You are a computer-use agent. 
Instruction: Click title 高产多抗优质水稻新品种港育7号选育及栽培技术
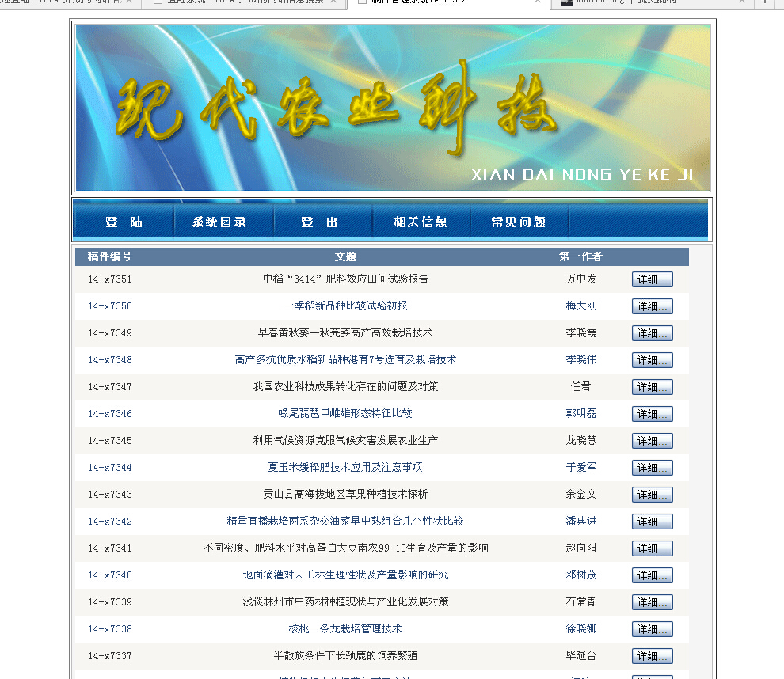click(x=345, y=360)
